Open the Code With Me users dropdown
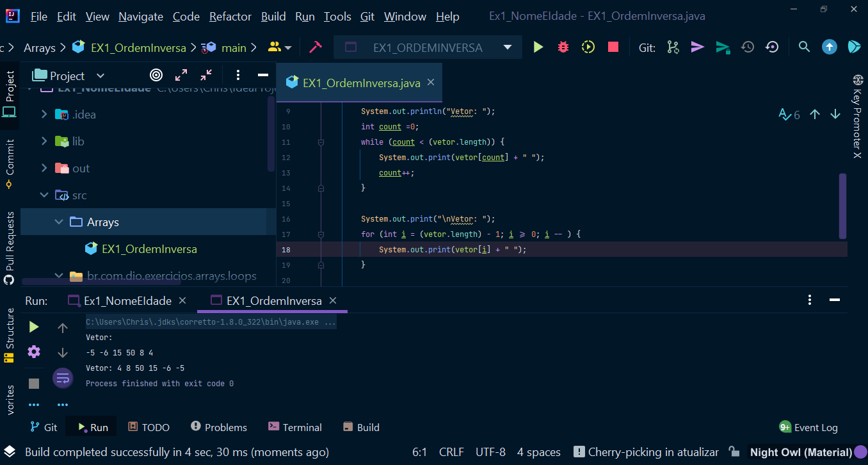The width and height of the screenshot is (868, 465). (280, 47)
